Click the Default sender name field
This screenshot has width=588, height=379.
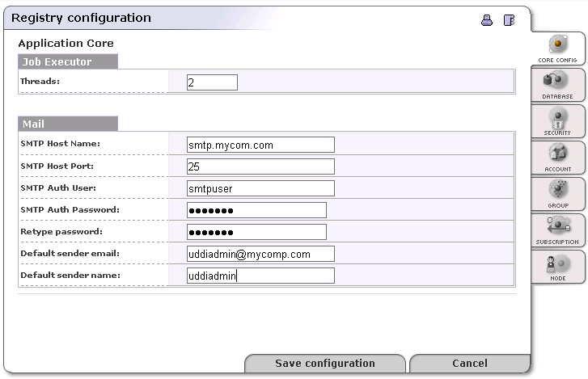tap(260, 276)
